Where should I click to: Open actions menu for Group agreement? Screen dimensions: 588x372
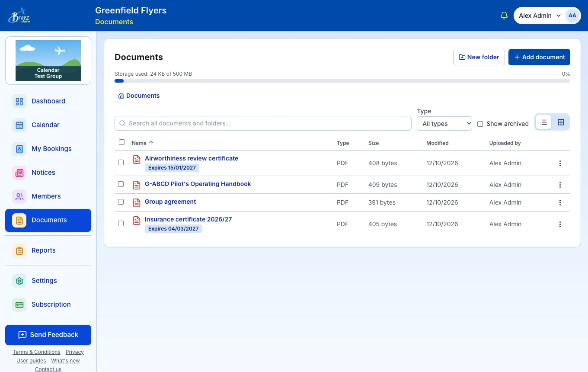point(560,202)
